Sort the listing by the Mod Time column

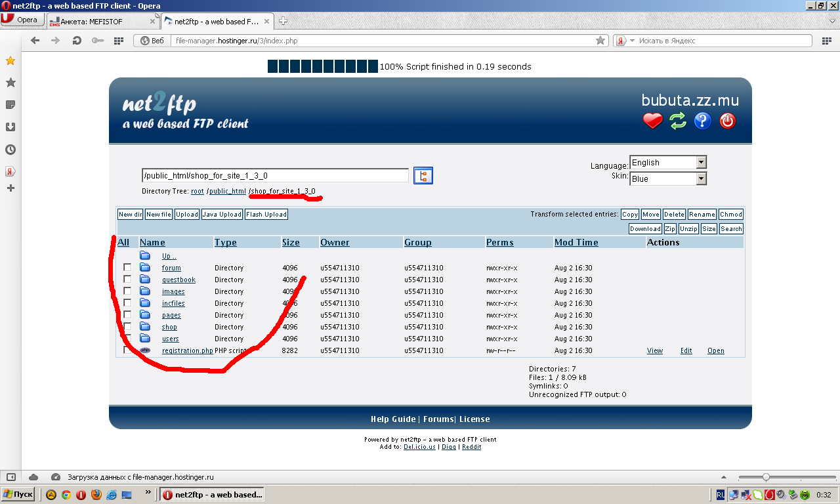[x=576, y=242]
